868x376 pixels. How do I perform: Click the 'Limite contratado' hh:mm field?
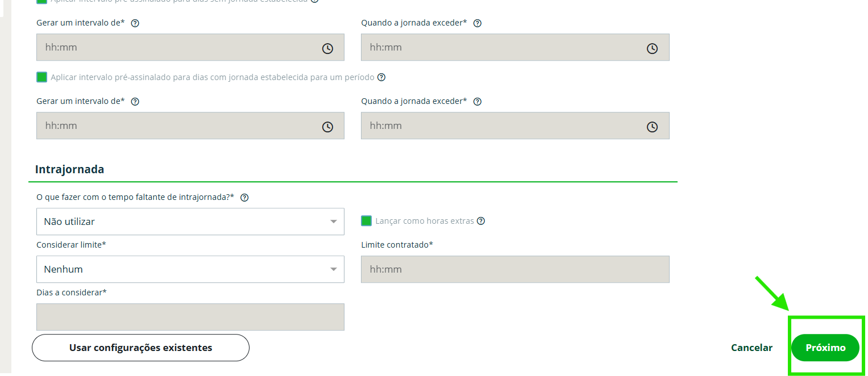point(514,269)
